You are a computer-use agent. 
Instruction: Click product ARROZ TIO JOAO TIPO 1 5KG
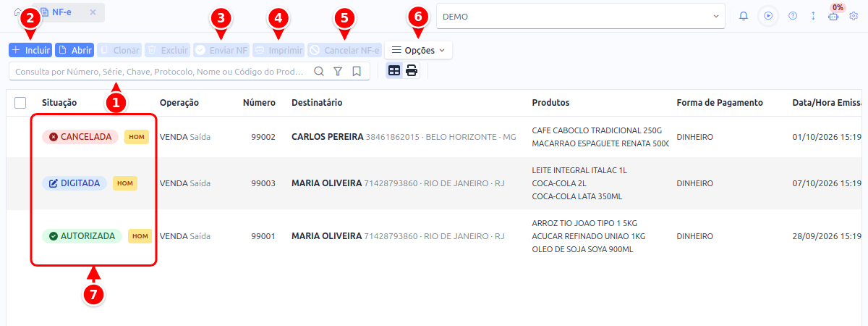(584, 223)
